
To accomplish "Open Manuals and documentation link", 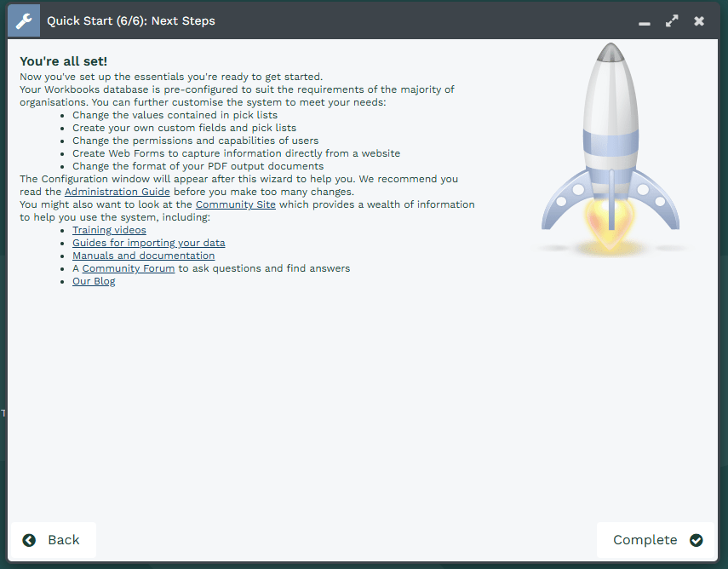I will (143, 256).
